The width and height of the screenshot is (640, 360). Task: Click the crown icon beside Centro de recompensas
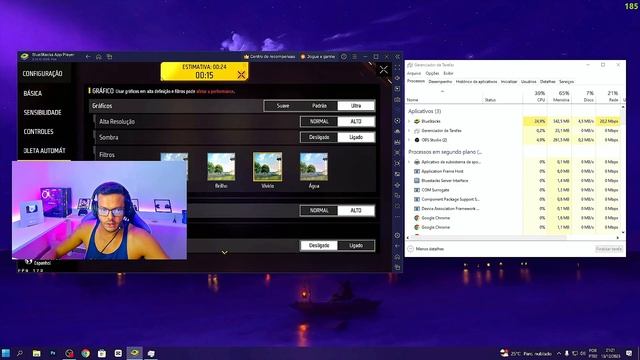pyautogui.click(x=246, y=57)
